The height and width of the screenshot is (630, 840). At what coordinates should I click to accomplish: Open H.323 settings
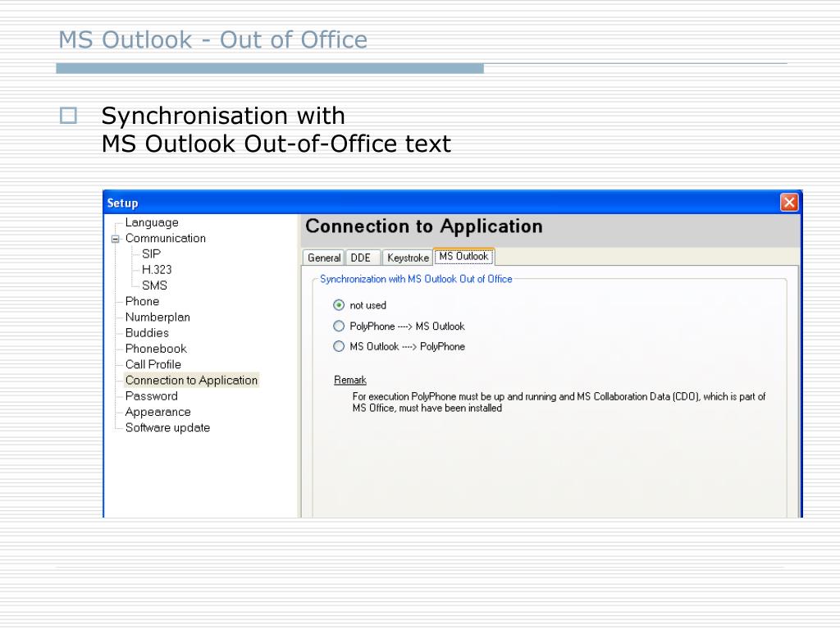tap(157, 269)
